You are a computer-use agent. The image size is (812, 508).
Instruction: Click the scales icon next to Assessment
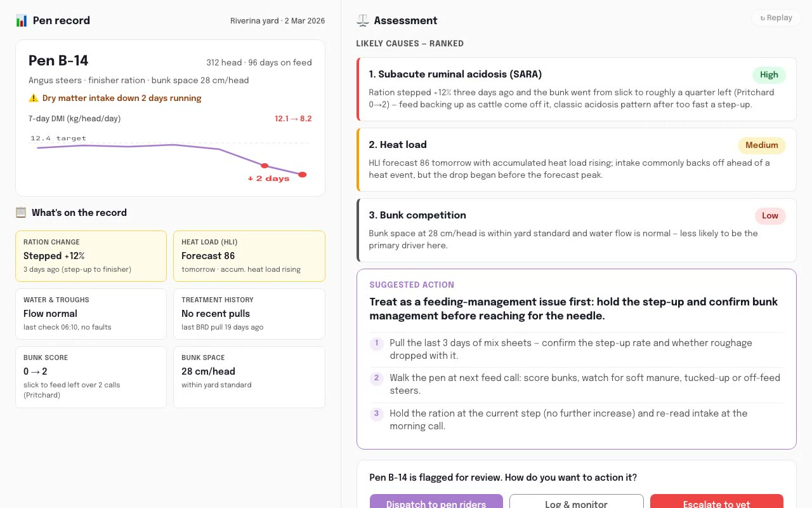(x=362, y=21)
